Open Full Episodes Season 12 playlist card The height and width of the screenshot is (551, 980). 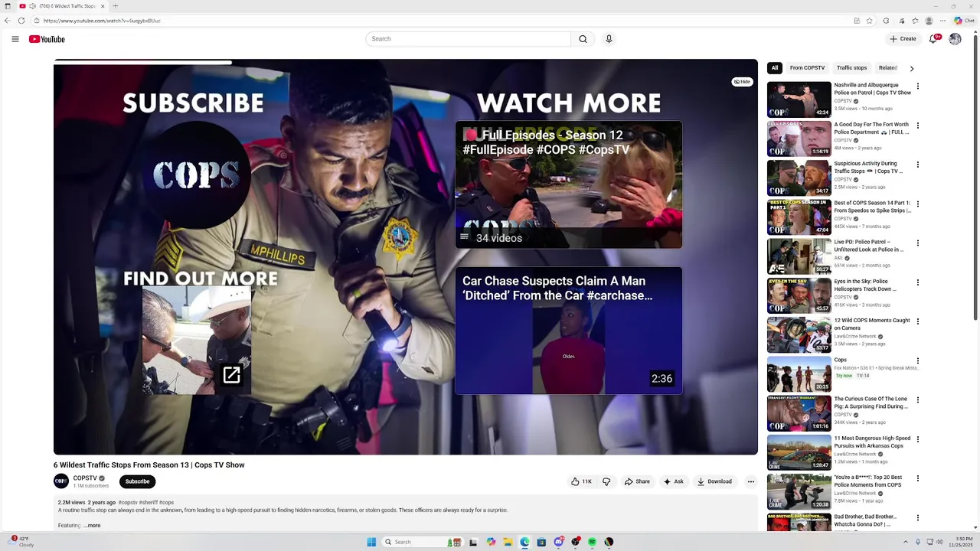point(568,184)
